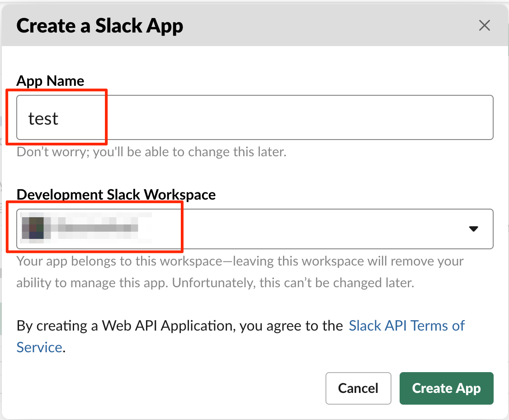Click the "Development Slack Workspace" label
Screen dimensions: 509x420
pos(116,195)
